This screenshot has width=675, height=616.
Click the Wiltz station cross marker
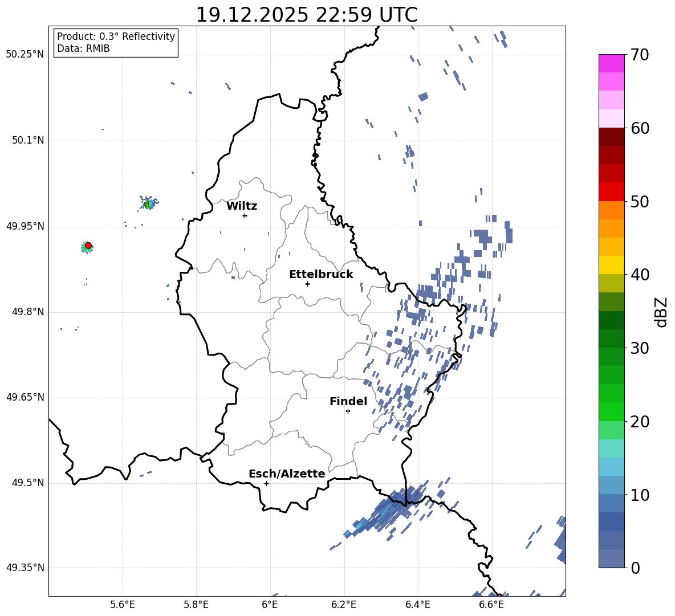click(245, 215)
